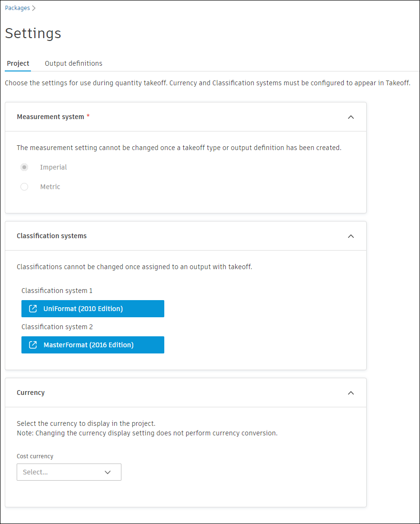Click the Packages breadcrumb link

coord(17,8)
